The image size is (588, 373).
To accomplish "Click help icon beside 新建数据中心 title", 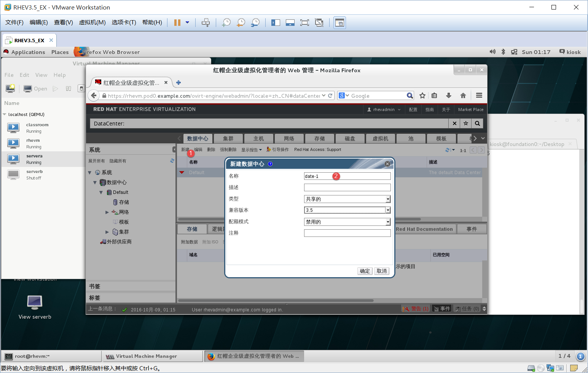I will click(x=270, y=164).
